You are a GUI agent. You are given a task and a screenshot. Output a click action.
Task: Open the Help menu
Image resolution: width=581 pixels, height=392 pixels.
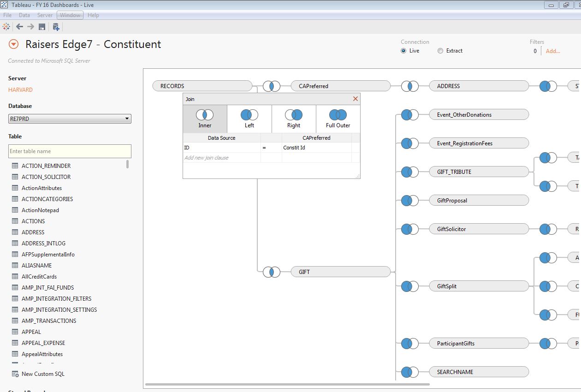[93, 15]
